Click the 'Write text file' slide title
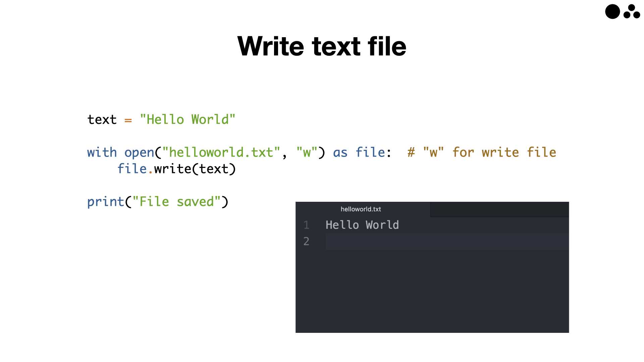This screenshot has width=644, height=362. [x=322, y=46]
